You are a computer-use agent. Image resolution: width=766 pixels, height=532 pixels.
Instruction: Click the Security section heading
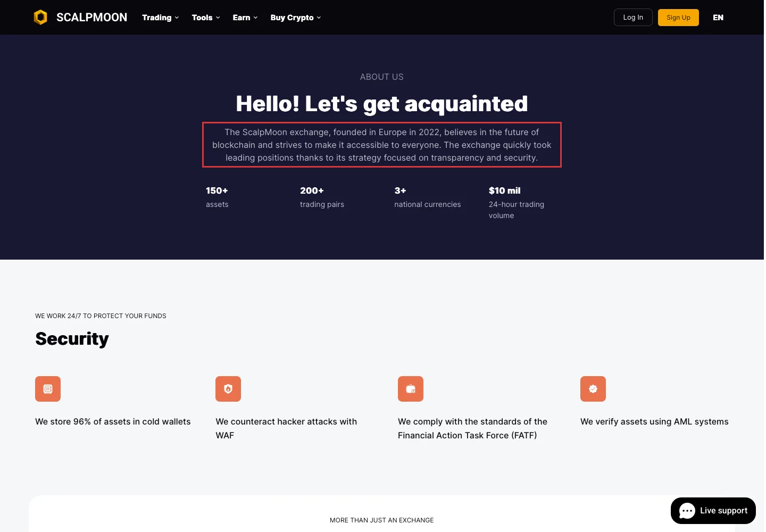click(x=72, y=339)
